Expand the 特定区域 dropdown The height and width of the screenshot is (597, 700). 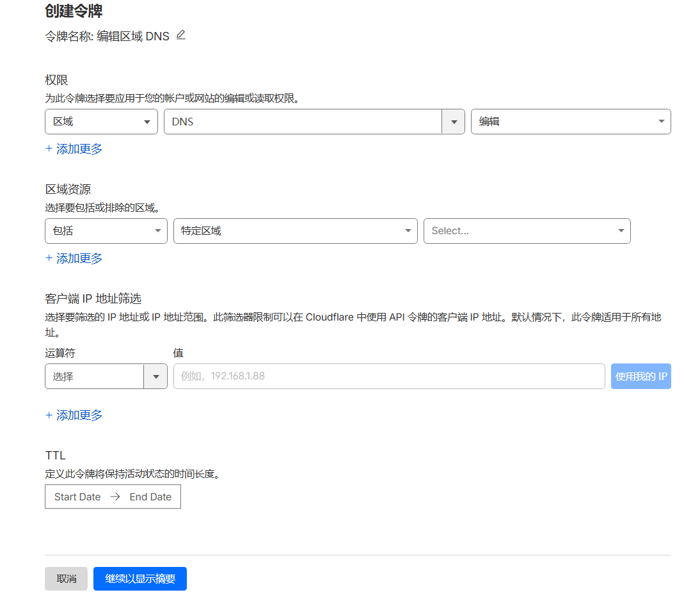click(295, 231)
